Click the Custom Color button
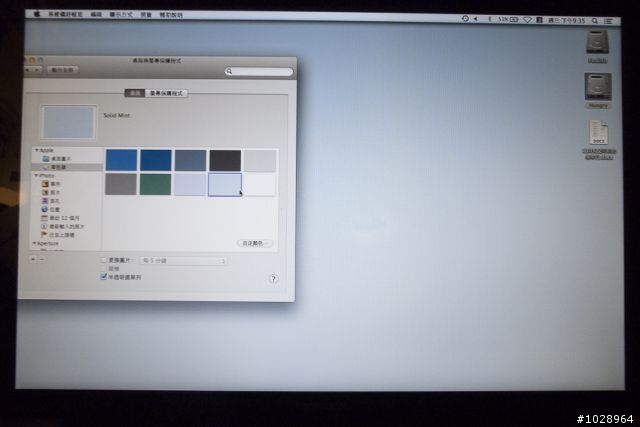 click(x=255, y=243)
